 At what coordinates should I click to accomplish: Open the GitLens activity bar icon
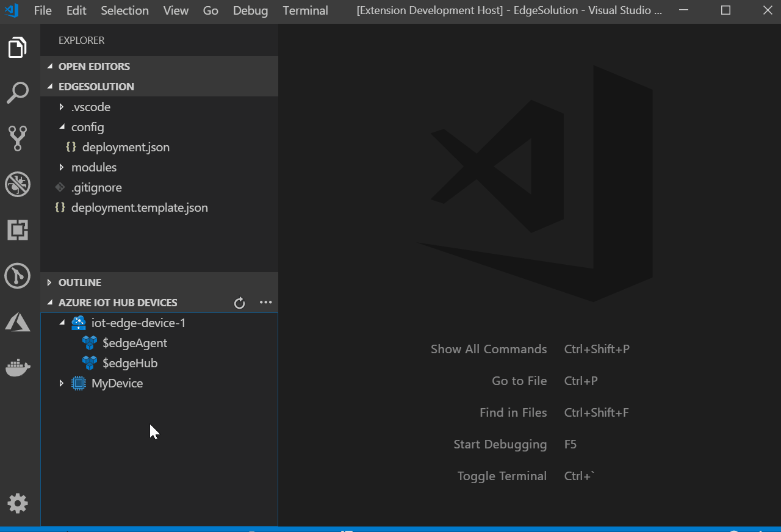click(18, 276)
